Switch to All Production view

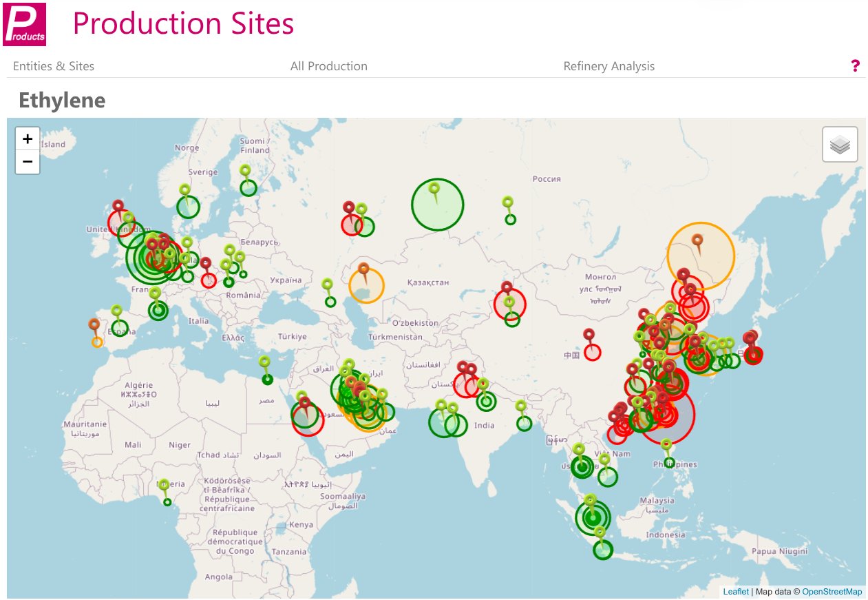coord(328,66)
